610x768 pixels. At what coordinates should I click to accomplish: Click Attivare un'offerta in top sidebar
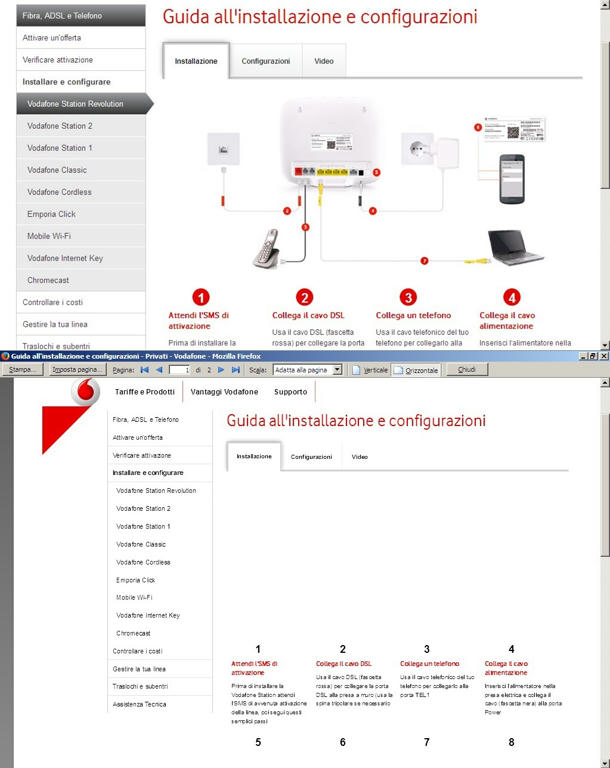coord(81,38)
